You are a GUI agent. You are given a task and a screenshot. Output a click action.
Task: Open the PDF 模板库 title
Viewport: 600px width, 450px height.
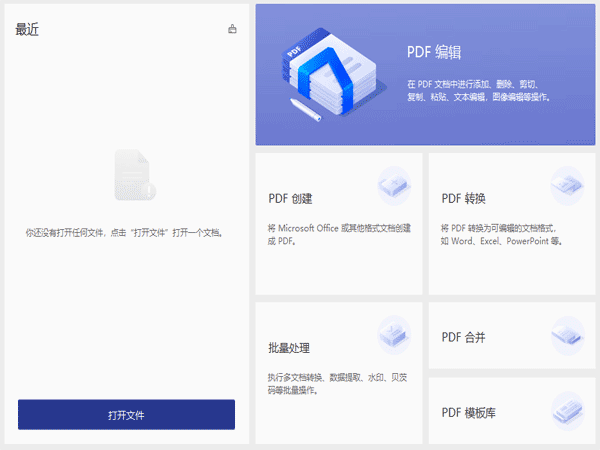[x=469, y=412]
